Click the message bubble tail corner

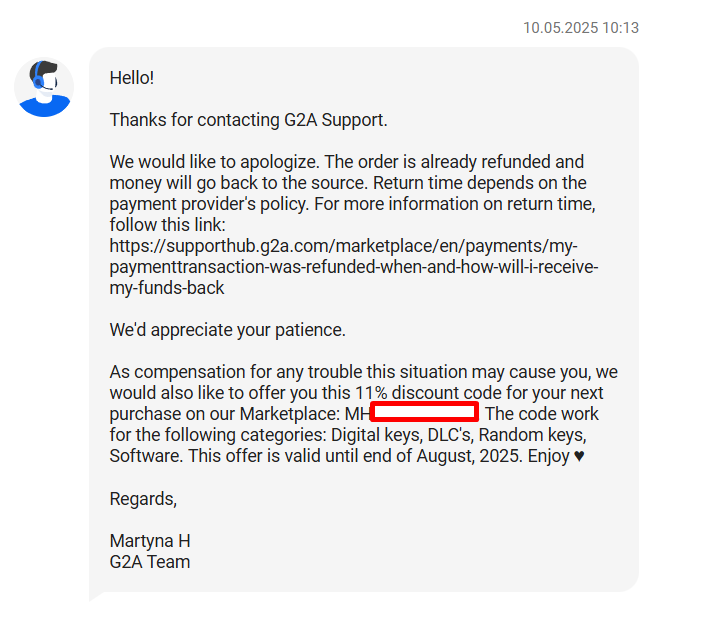click(x=96, y=597)
